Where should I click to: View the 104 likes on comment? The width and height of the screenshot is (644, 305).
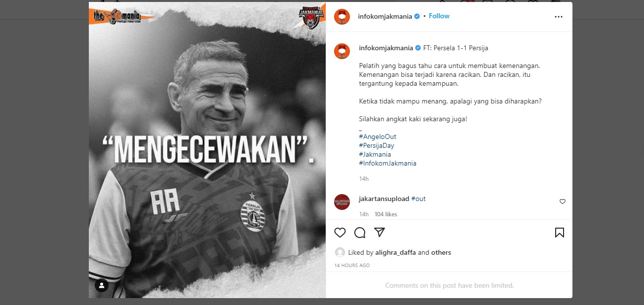[x=385, y=214]
